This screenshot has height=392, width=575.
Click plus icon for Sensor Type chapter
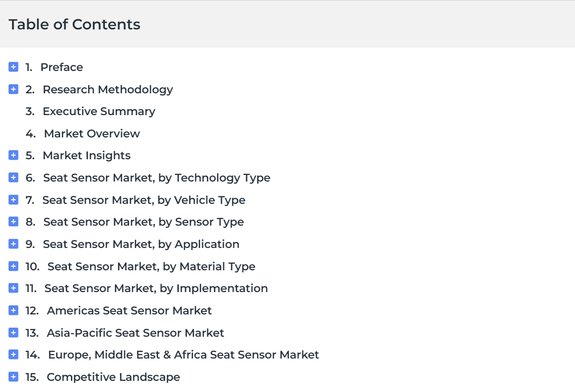[14, 222]
